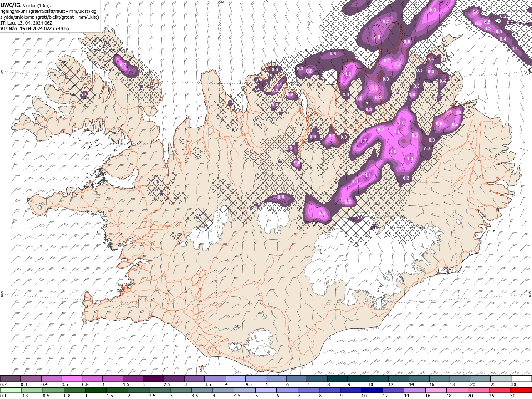Click the UWC/IG title in the header

[10, 5]
